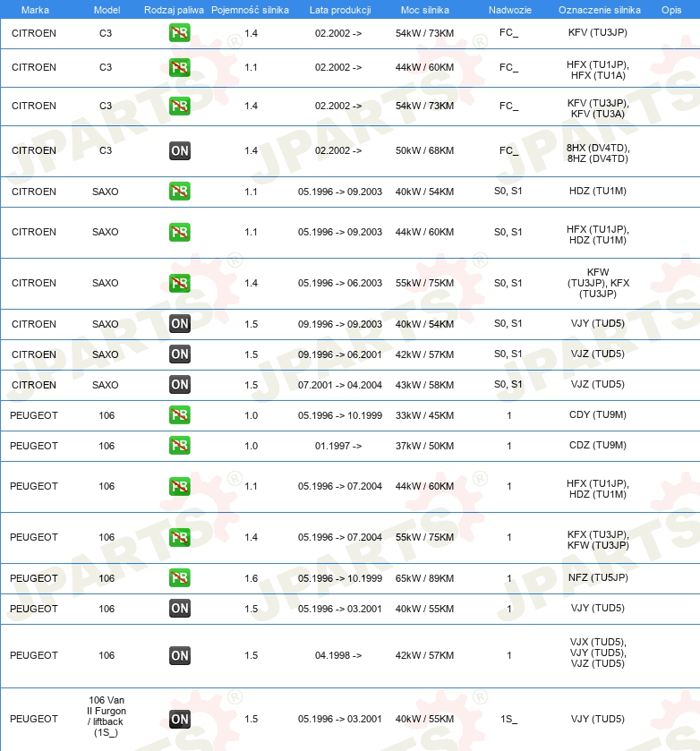Select the 'KFV (TU3JP), KFV (TU3A)' engine cell
The height and width of the screenshot is (751, 700).
598,108
